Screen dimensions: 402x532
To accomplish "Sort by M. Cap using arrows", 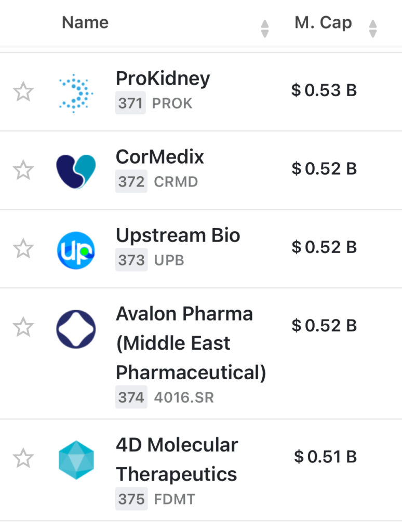I will click(x=372, y=29).
